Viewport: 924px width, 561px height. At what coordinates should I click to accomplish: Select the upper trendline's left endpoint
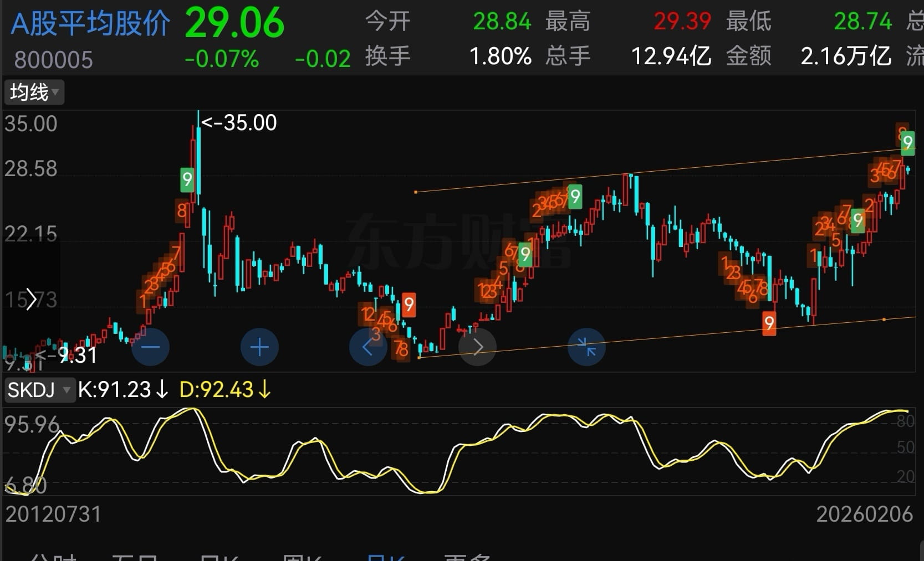(416, 192)
